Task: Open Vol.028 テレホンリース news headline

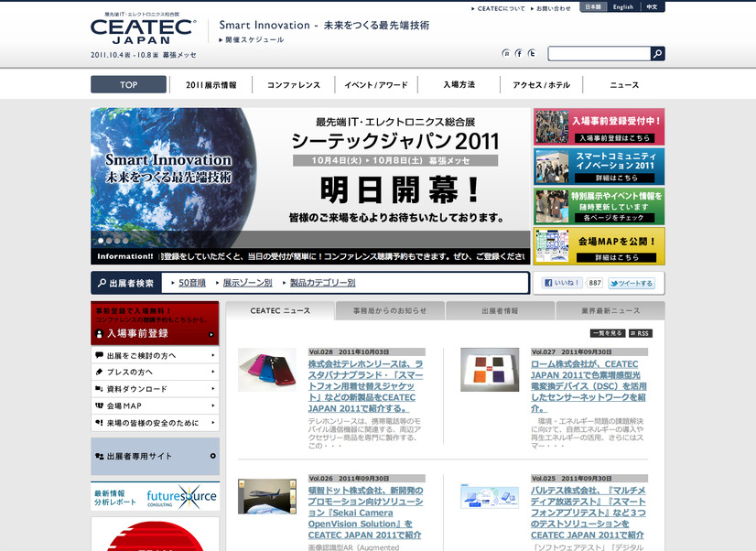Action: [x=366, y=386]
